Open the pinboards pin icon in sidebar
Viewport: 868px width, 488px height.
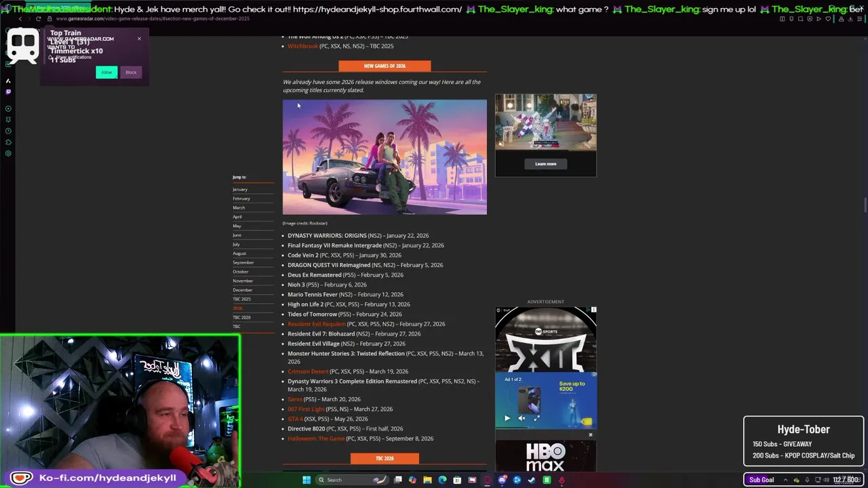[x=8, y=119]
